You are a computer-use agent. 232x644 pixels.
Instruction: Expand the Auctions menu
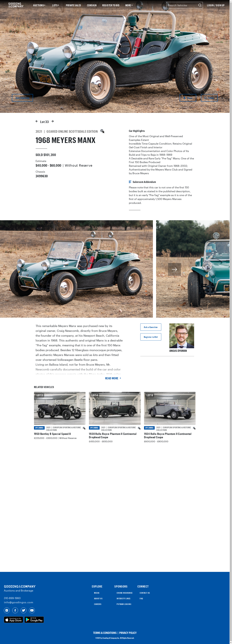pos(39,5)
